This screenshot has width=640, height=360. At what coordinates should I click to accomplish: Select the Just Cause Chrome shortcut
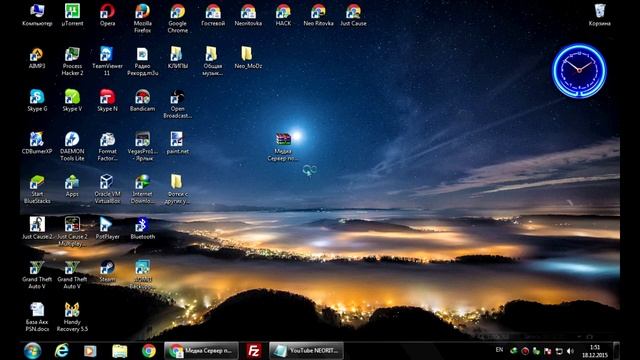[x=353, y=15]
